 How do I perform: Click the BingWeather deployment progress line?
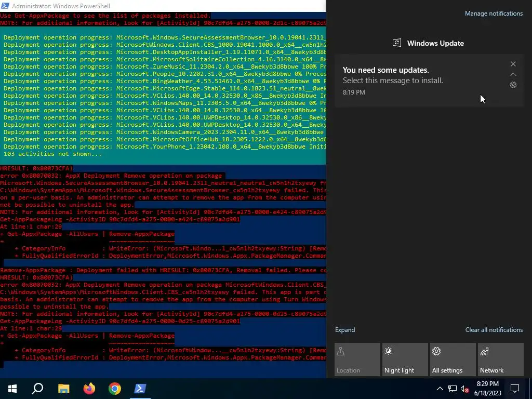coord(165,81)
